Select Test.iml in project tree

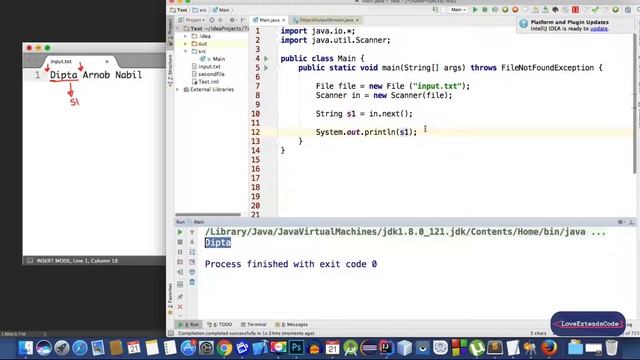coord(205,82)
